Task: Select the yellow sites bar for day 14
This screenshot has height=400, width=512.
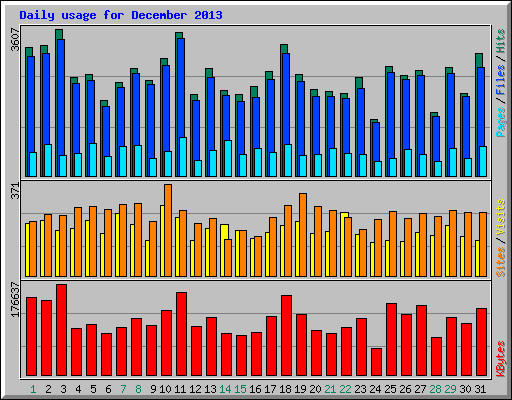Action: [x=224, y=232]
